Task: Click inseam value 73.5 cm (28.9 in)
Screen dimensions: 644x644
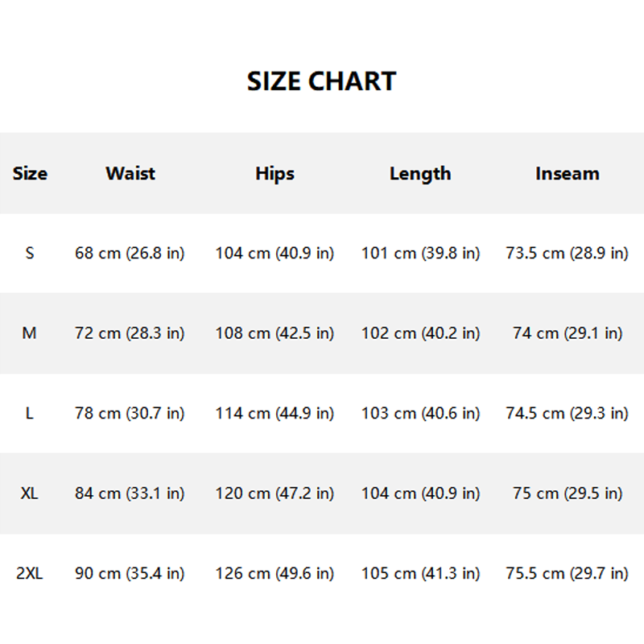Action: click(x=567, y=253)
